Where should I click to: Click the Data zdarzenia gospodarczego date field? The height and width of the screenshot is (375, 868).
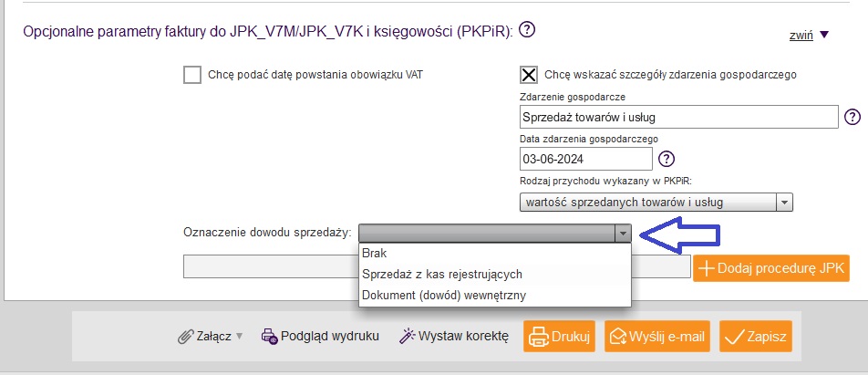[x=586, y=159]
